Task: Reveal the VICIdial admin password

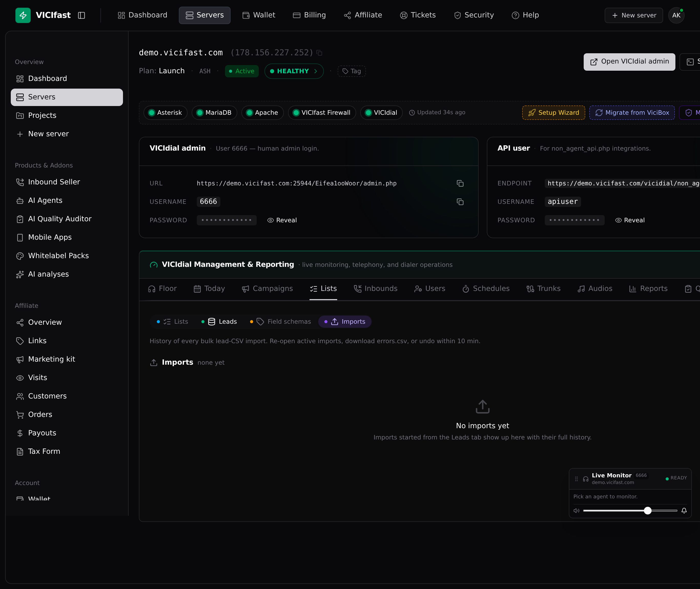Action: 282,220
